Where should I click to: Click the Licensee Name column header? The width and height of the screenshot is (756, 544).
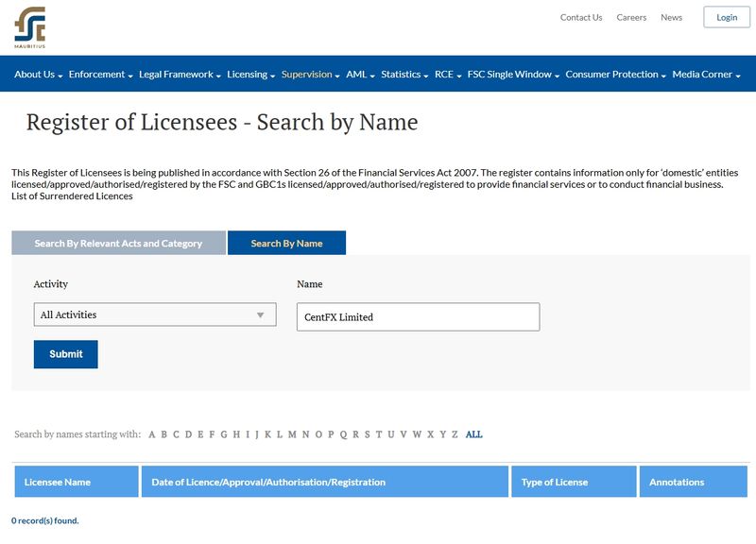pyautogui.click(x=77, y=482)
